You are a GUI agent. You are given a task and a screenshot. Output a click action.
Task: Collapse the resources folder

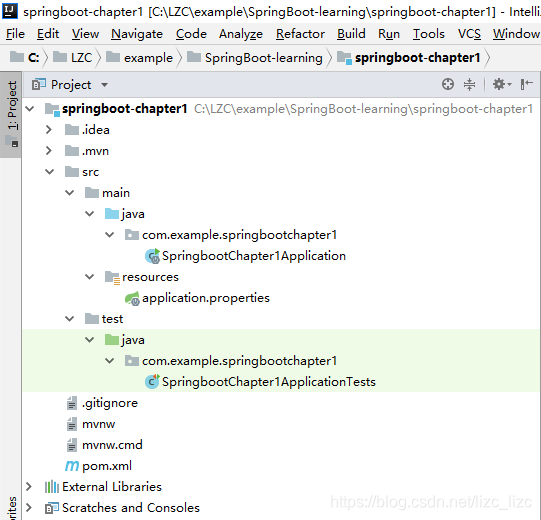click(x=90, y=277)
